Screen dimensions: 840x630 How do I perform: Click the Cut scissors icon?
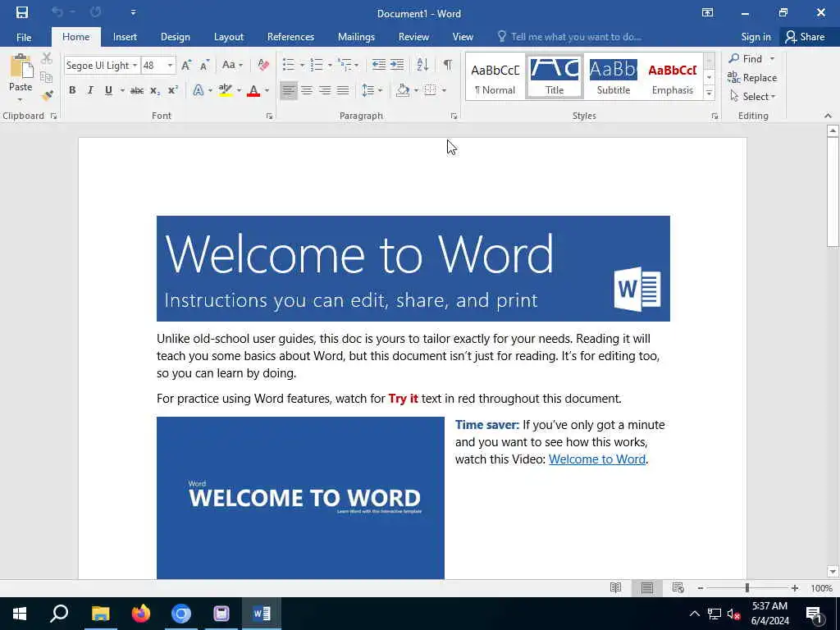click(x=47, y=58)
